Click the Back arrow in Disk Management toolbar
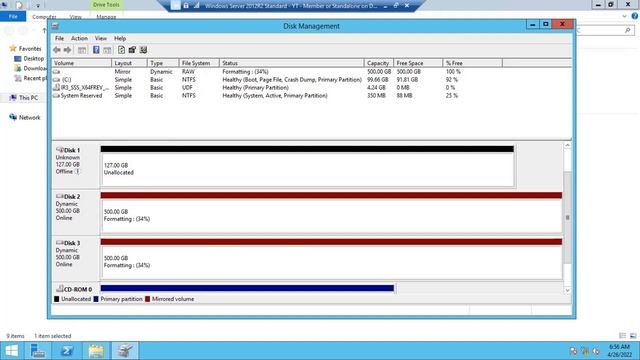 coord(57,50)
